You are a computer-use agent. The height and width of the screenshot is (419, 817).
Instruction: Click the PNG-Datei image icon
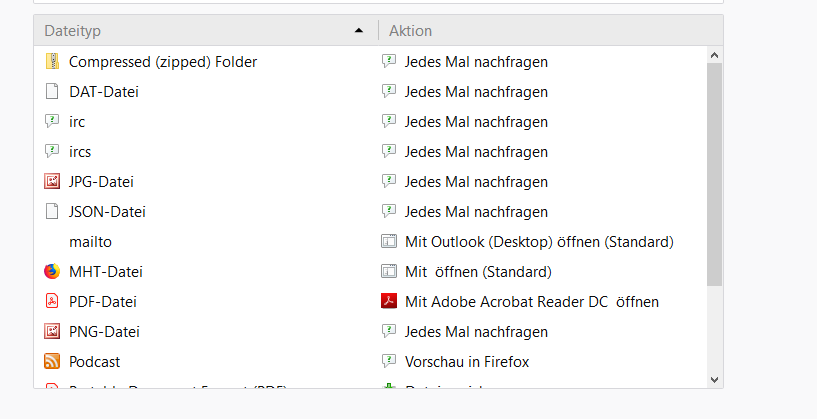click(x=53, y=332)
